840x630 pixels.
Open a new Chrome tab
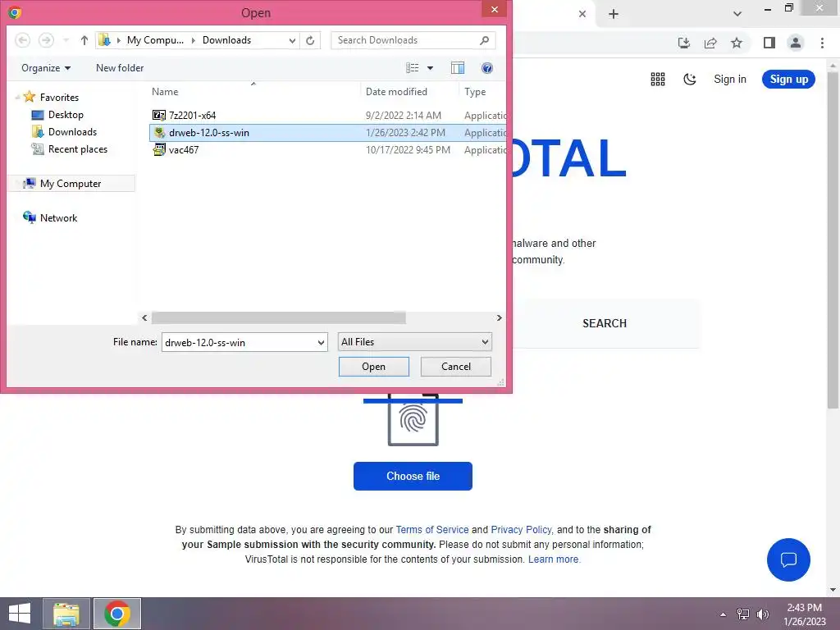[614, 14]
